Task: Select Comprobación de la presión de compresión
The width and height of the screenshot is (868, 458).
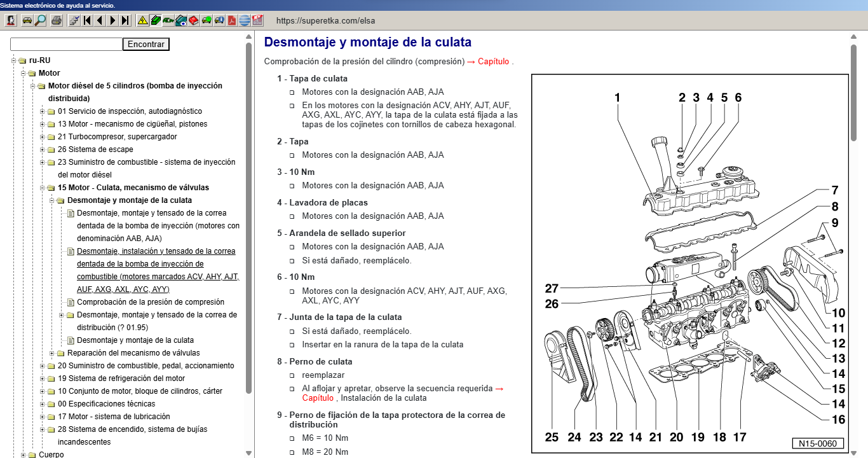Action: coord(150,302)
